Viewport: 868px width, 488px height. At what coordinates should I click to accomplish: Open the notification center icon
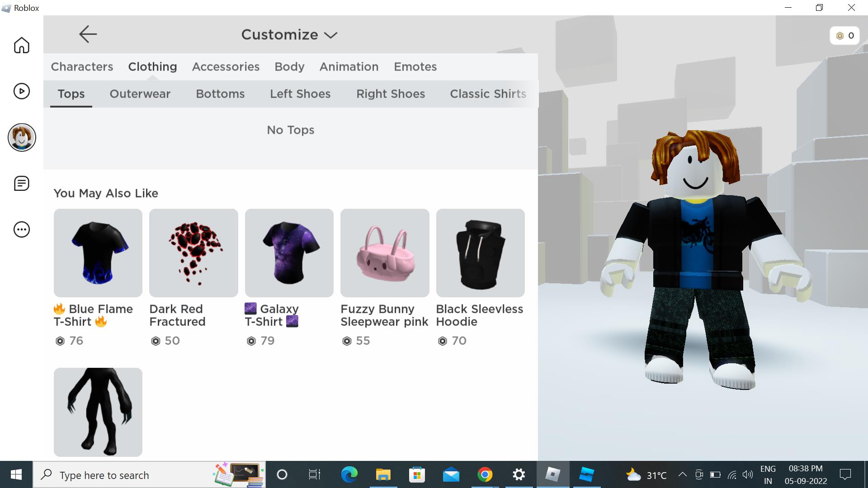click(x=845, y=474)
